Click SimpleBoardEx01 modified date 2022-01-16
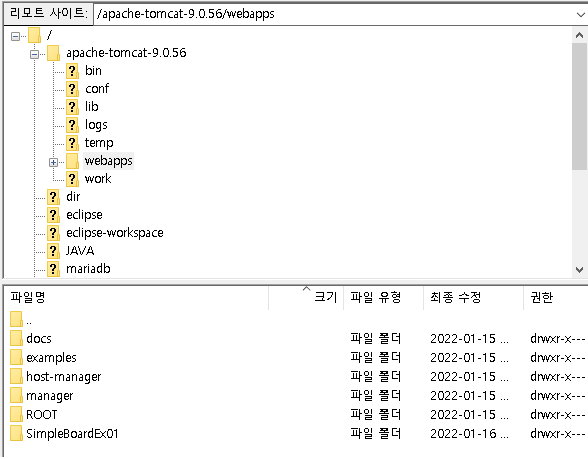The height and width of the screenshot is (459, 588). [469, 434]
